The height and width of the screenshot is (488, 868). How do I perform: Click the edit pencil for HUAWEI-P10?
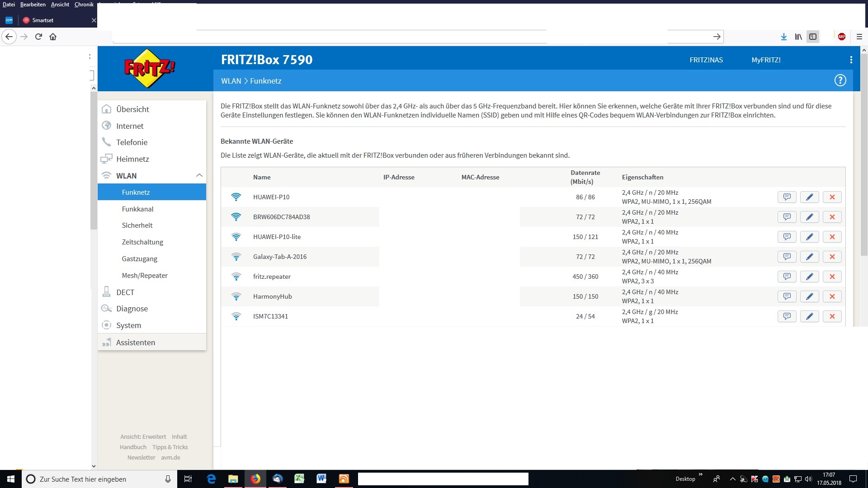[x=809, y=197]
